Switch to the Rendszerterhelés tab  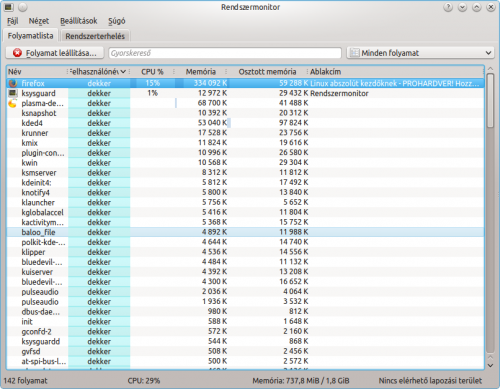coord(95,36)
